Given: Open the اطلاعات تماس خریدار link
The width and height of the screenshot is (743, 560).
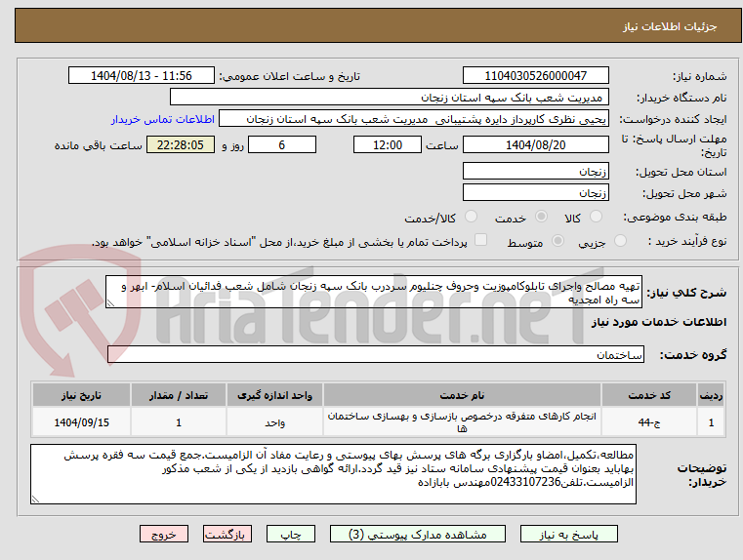Looking at the screenshot, I should pos(163,119).
